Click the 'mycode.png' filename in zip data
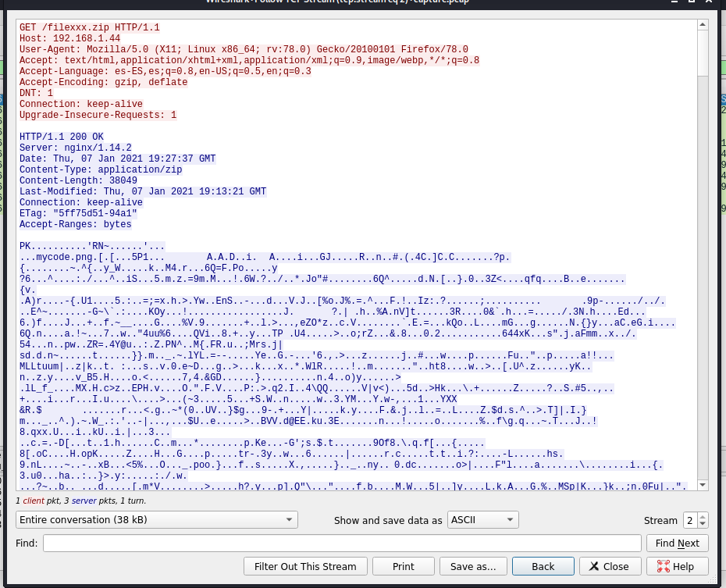726x588 pixels. [64, 257]
